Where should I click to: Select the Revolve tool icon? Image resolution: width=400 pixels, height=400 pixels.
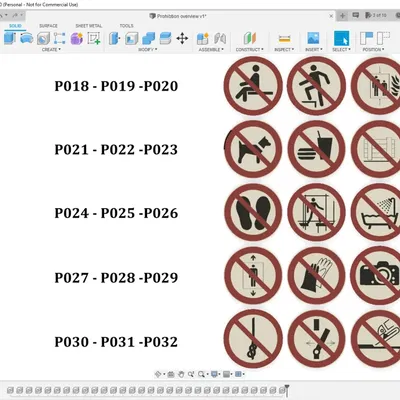pyautogui.click(x=26, y=38)
